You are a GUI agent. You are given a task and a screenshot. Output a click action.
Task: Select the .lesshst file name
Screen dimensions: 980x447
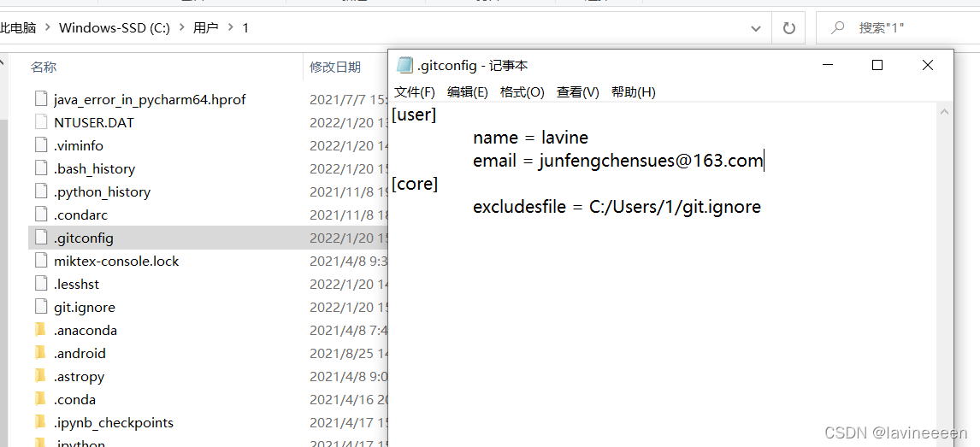(x=76, y=285)
